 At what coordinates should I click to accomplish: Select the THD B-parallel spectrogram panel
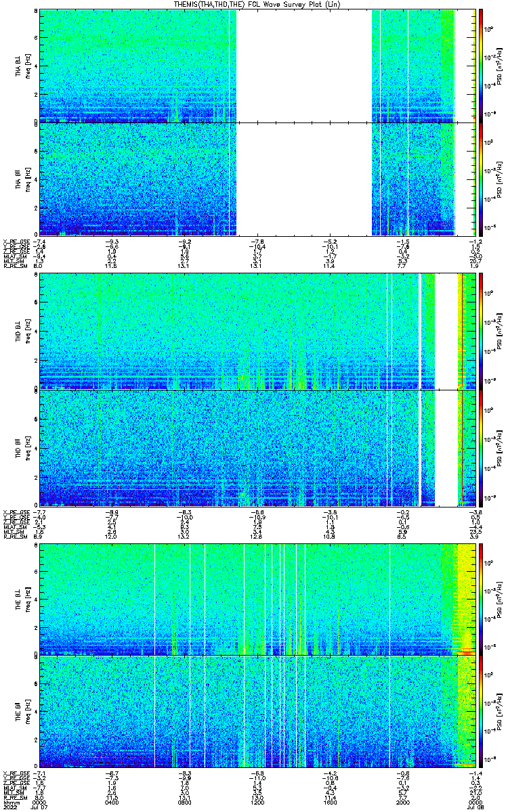257,447
